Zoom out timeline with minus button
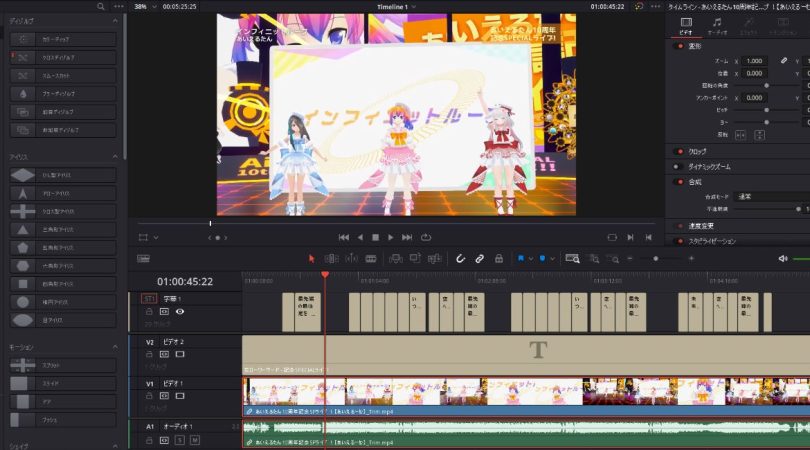Image resolution: width=810 pixels, height=450 pixels. (630, 258)
